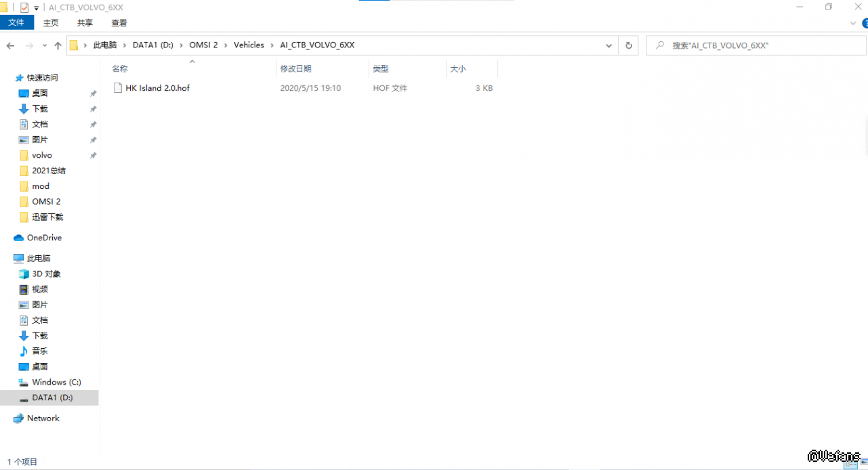Open 3D 对象 folder in sidebar

pyautogui.click(x=46, y=274)
